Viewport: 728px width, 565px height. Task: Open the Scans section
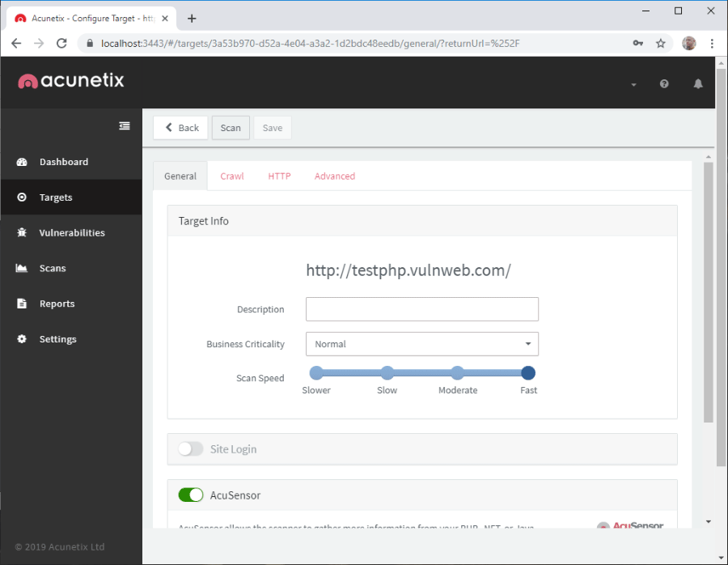click(x=53, y=268)
